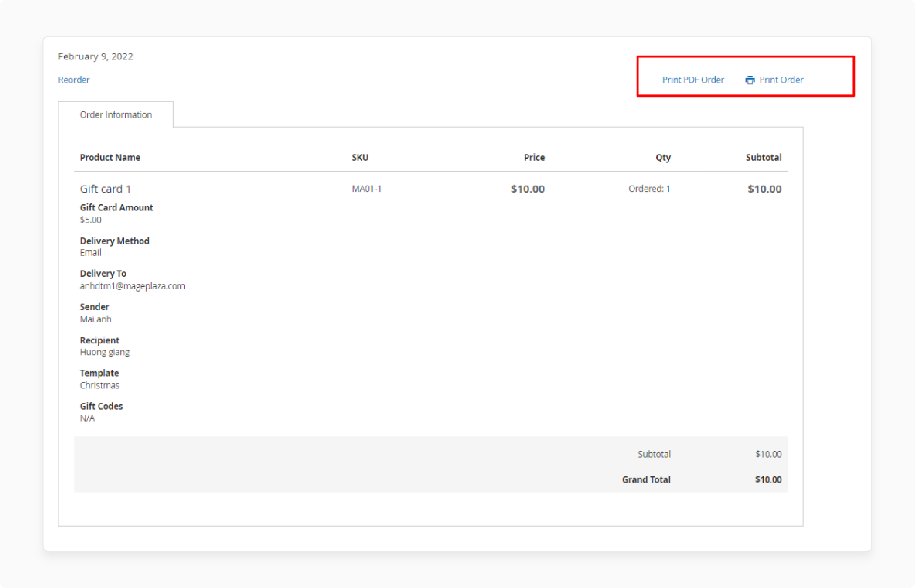Click the Christmas template value

(100, 385)
